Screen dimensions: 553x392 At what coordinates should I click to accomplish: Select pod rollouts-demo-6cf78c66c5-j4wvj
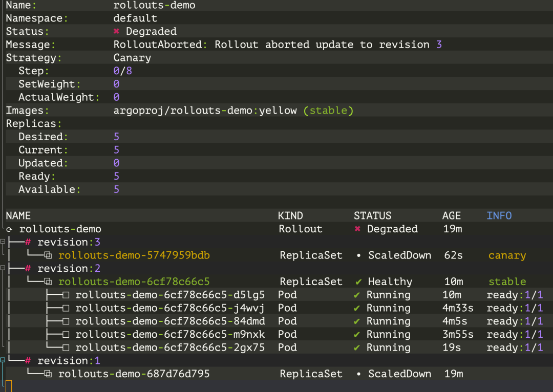pos(170,308)
